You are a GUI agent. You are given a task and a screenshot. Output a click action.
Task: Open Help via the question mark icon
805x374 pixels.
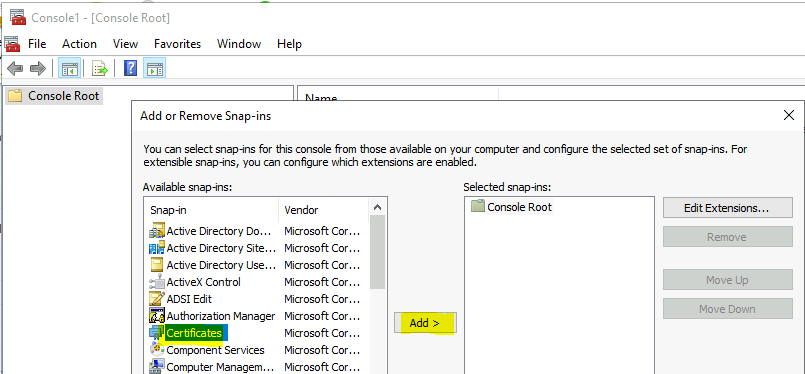coord(130,68)
